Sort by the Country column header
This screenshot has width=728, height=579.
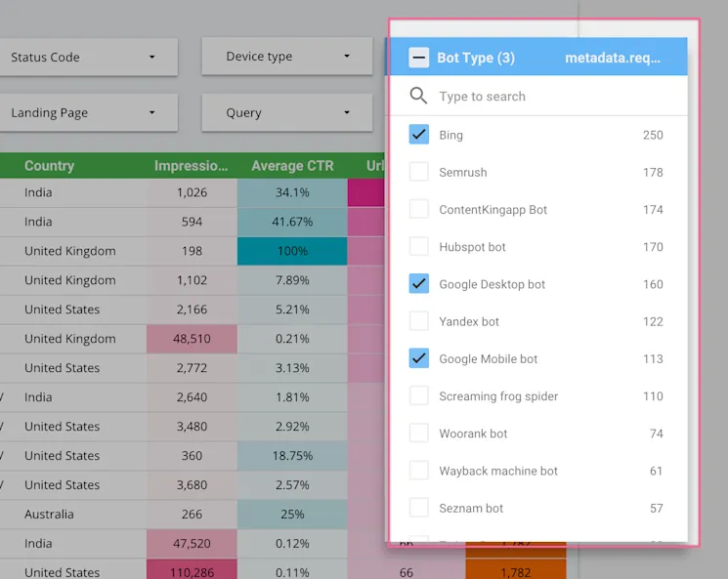pyautogui.click(x=49, y=166)
